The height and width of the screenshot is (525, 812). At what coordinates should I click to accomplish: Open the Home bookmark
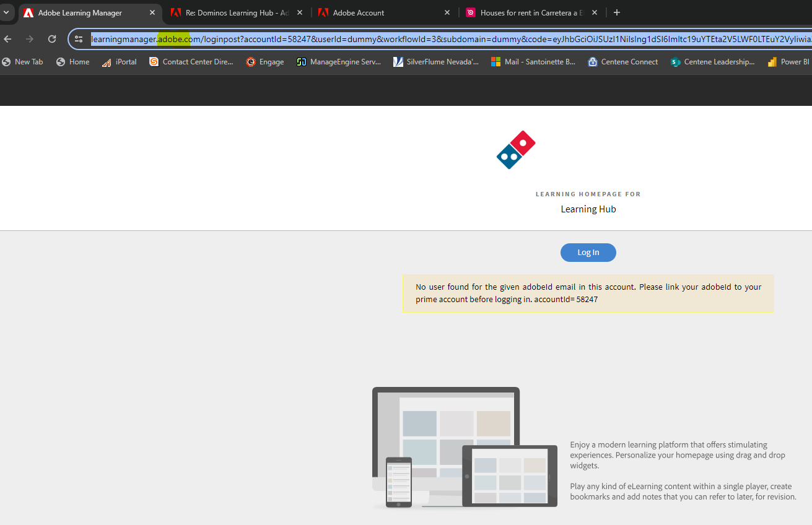(x=72, y=61)
